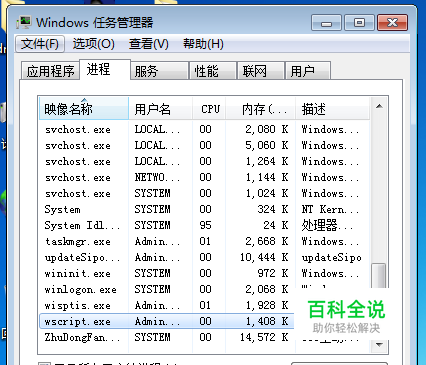Click the 95 CPU value cell
The image size is (426, 365).
(205, 225)
